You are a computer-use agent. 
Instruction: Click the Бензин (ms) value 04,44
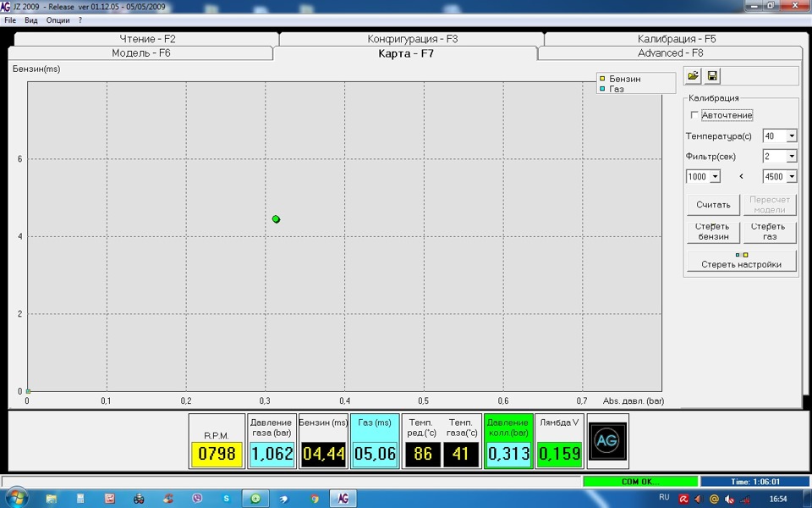pyautogui.click(x=324, y=454)
